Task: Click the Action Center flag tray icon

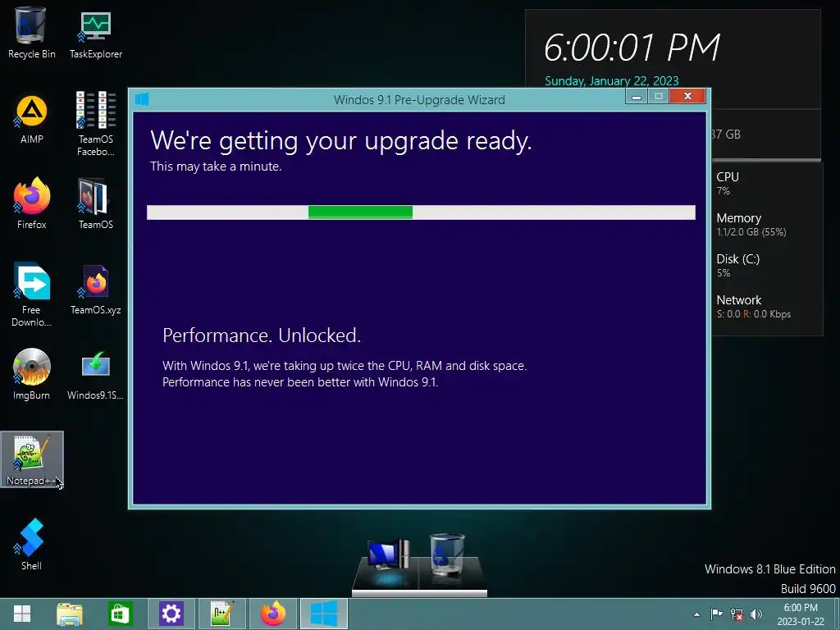Action: (716, 614)
